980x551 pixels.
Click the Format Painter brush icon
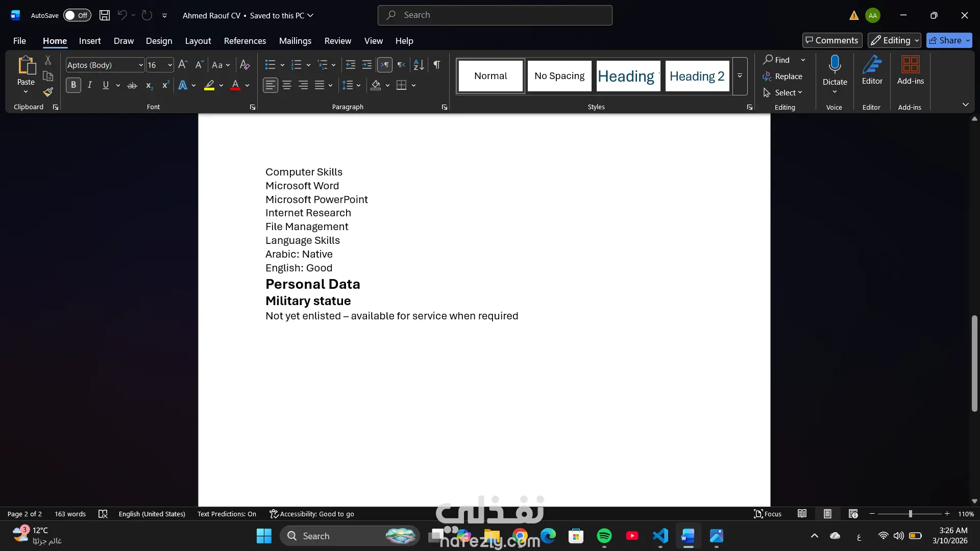coord(48,92)
